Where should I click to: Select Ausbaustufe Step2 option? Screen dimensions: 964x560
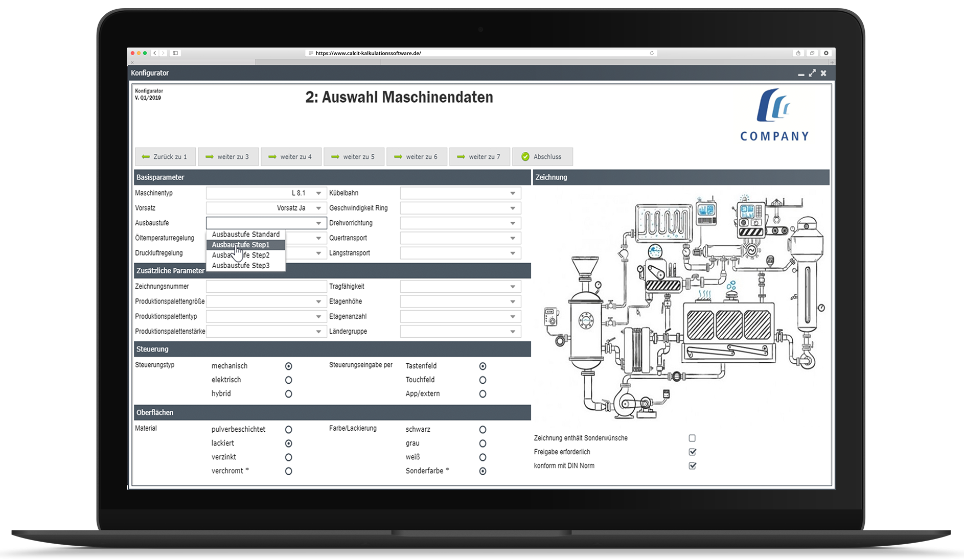point(246,255)
